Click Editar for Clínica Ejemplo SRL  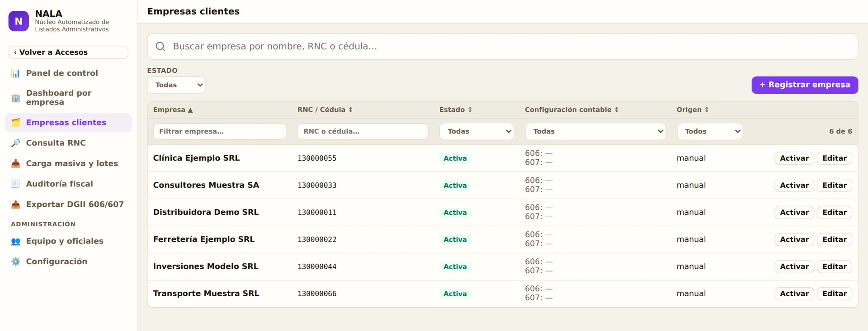(x=835, y=158)
